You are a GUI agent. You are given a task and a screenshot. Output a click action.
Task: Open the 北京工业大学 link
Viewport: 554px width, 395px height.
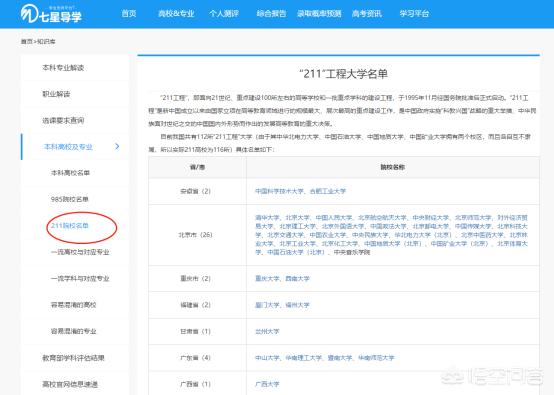coord(297,244)
